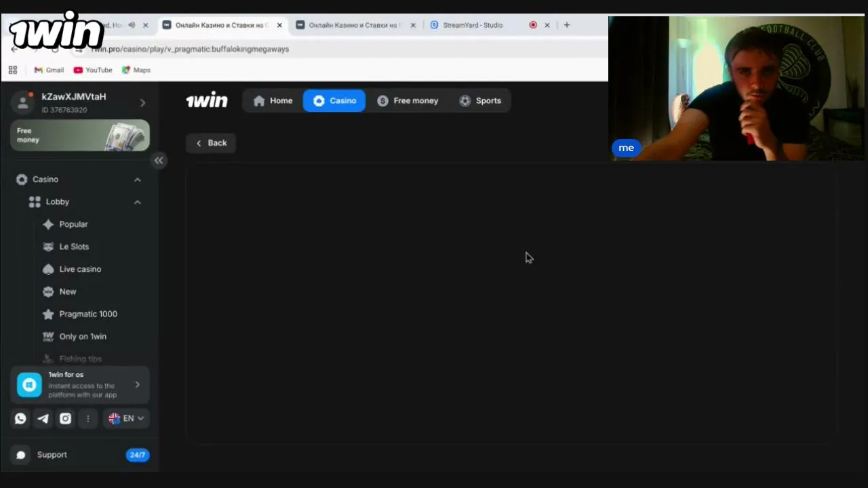868x488 pixels.
Task: Open the Maps bookmark
Action: click(x=136, y=70)
